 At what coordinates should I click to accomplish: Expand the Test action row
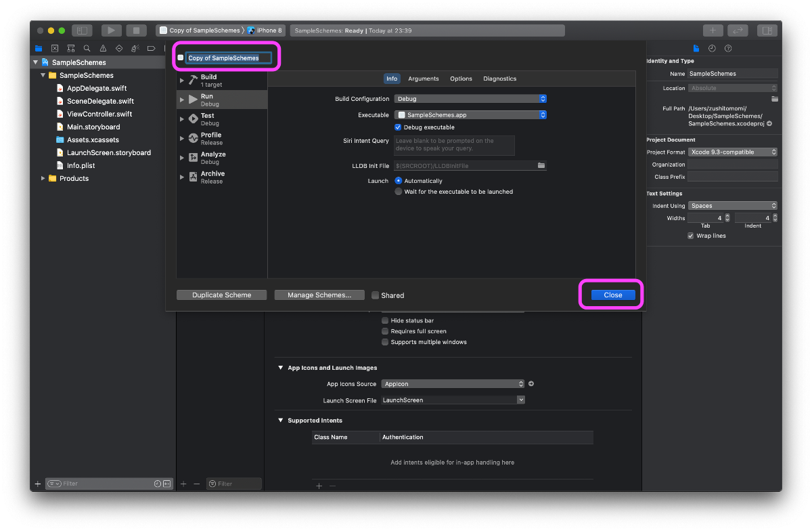[182, 119]
